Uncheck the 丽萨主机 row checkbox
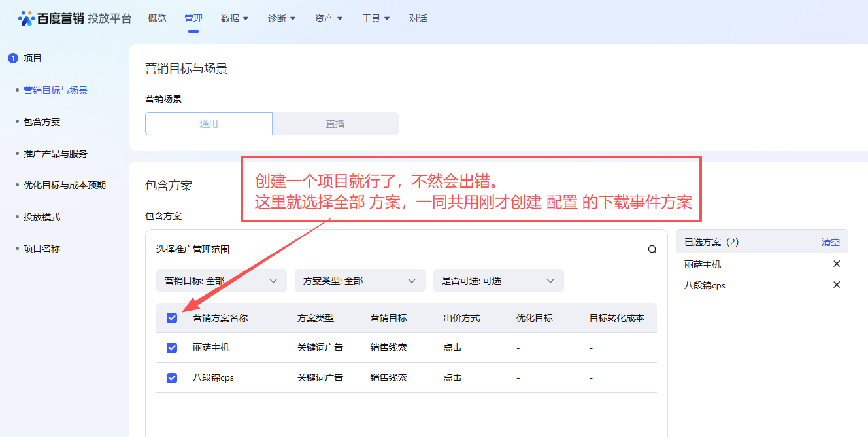868x437 pixels. coord(172,348)
